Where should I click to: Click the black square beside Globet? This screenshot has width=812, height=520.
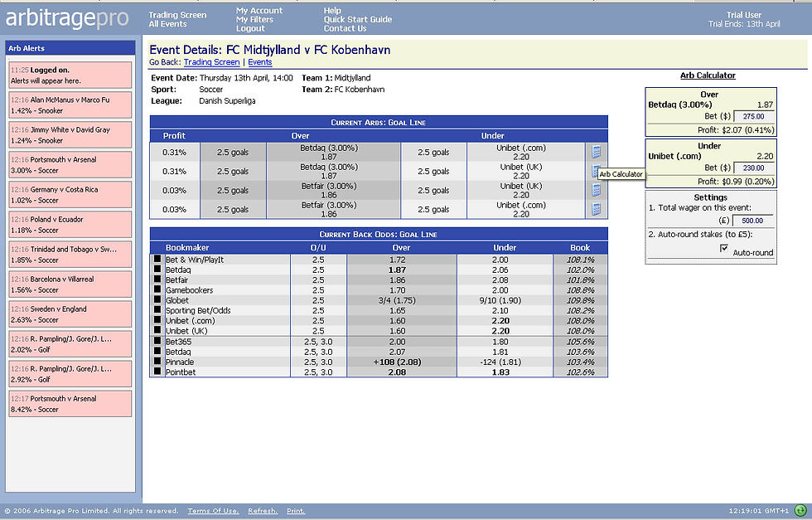tap(157, 299)
